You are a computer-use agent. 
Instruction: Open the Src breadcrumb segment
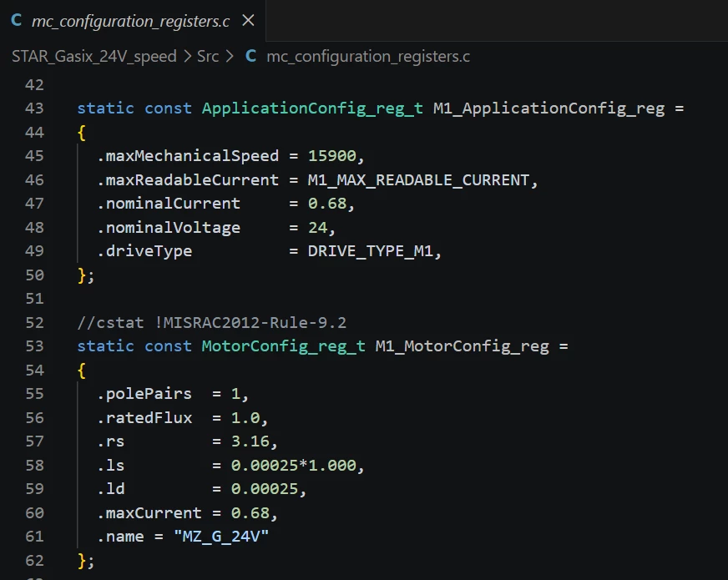(208, 57)
